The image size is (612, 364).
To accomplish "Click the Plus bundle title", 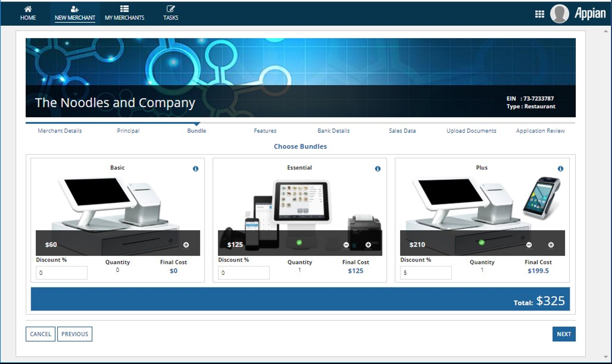I will [482, 168].
